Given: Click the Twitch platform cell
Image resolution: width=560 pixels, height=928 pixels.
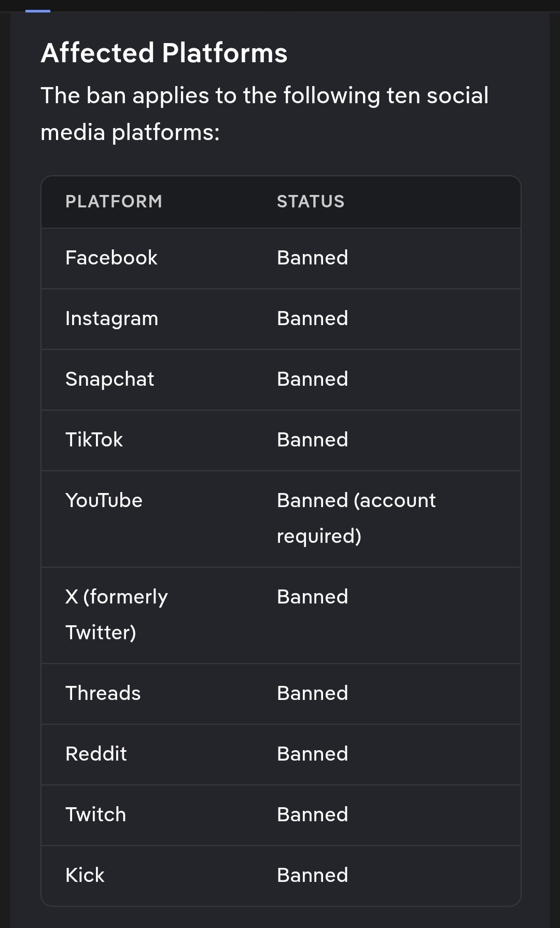Looking at the screenshot, I should pos(95,814).
